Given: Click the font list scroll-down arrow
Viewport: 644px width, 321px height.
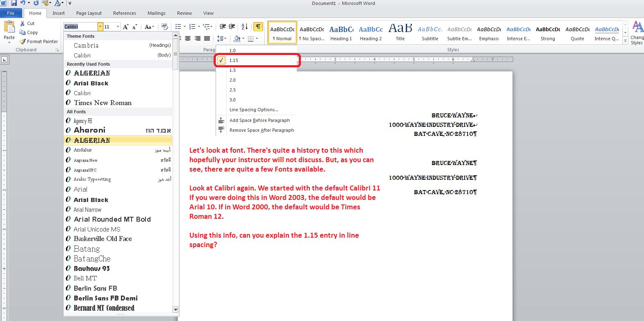Looking at the screenshot, I should point(175,310).
